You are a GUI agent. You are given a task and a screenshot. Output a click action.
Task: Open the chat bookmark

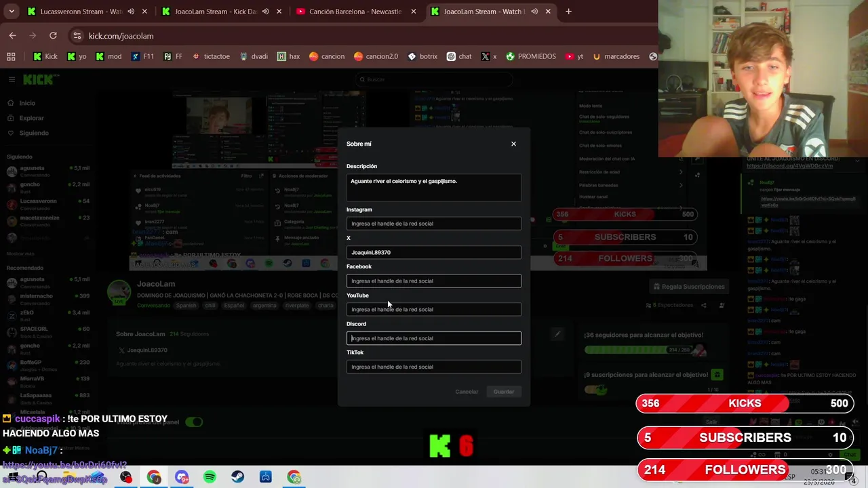click(x=459, y=57)
